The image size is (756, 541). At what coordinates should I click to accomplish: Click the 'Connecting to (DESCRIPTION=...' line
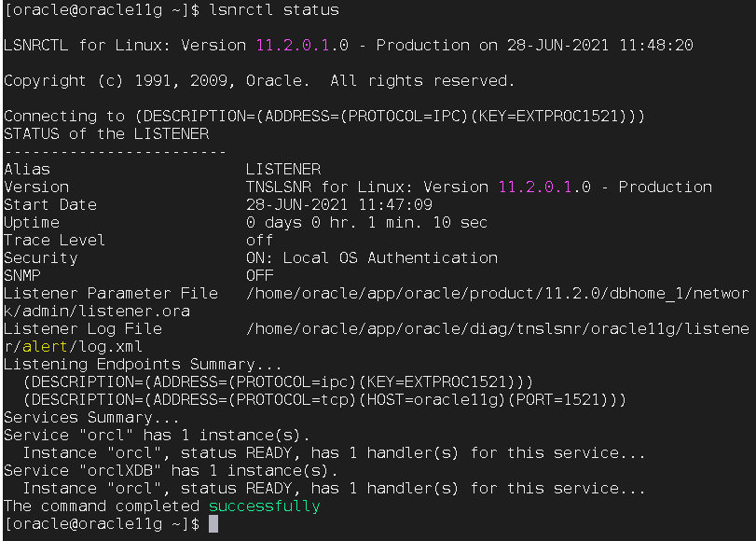click(324, 117)
